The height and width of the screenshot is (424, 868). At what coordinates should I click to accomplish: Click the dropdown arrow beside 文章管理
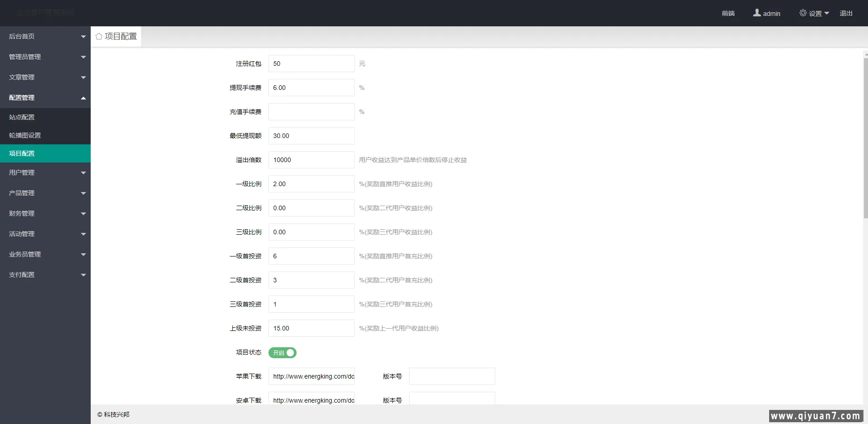83,77
